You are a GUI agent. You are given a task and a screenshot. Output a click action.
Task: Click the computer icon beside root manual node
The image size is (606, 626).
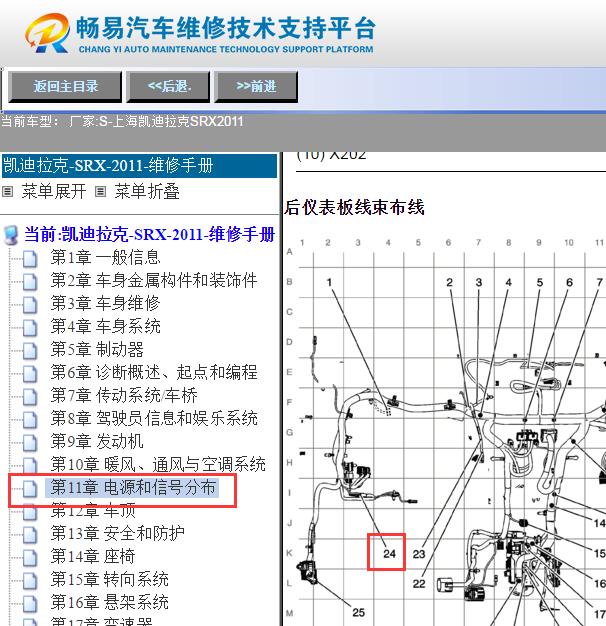(11, 235)
